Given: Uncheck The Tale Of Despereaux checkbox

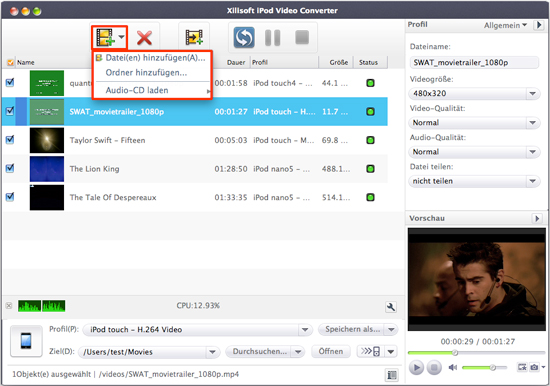Looking at the screenshot, I should tap(10, 197).
